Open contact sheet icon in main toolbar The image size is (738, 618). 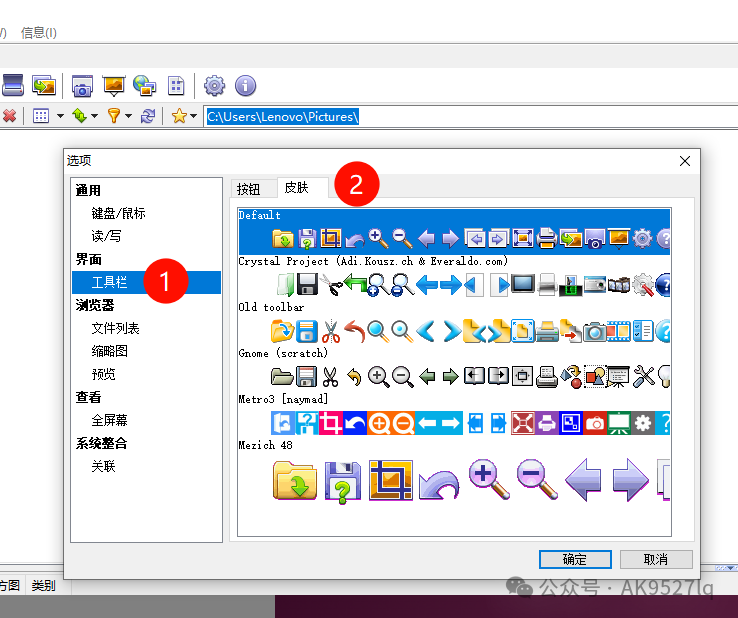(x=176, y=86)
